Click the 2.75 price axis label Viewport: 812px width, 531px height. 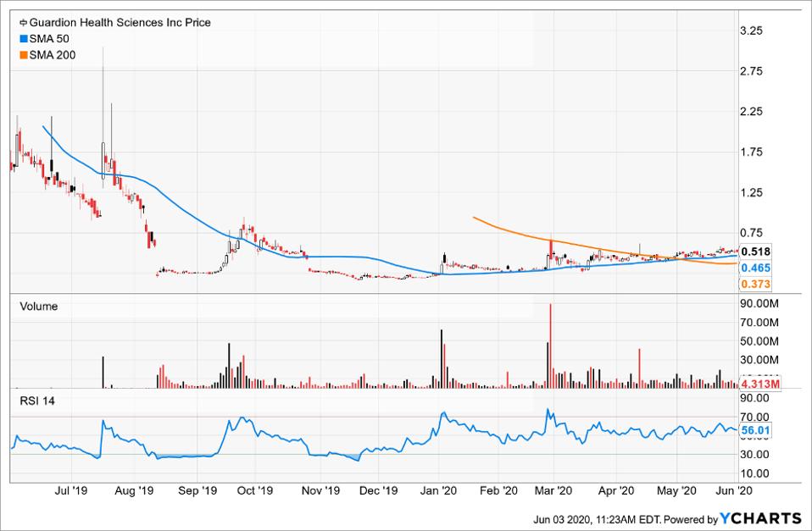point(752,71)
